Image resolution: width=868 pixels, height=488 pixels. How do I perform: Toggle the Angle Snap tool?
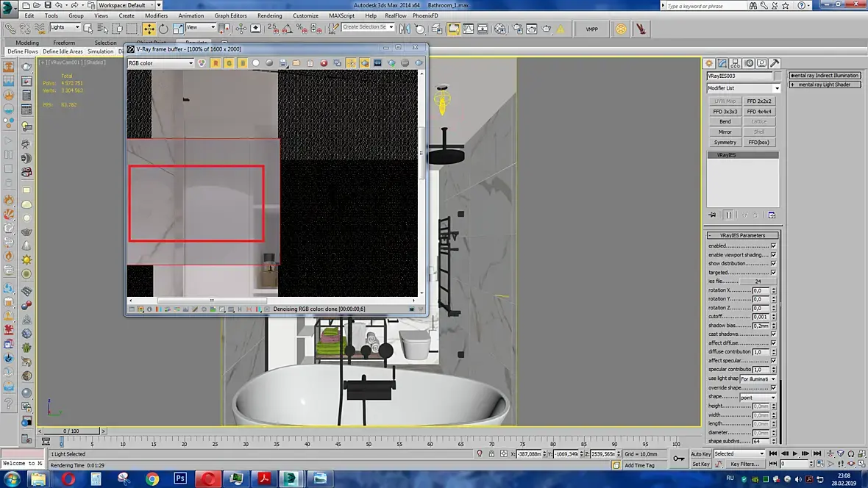click(x=288, y=29)
